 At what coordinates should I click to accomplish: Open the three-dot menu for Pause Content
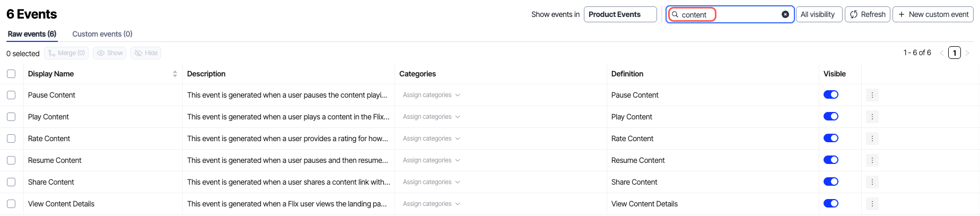pyautogui.click(x=872, y=95)
